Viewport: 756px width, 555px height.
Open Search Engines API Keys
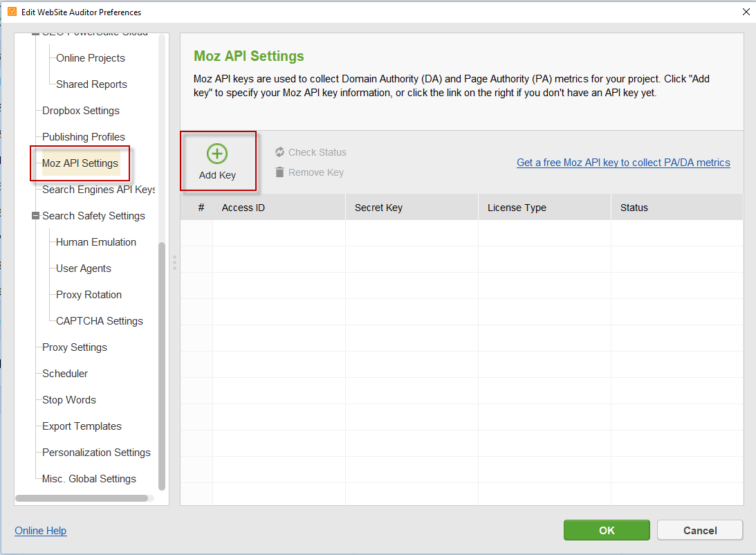coord(98,190)
